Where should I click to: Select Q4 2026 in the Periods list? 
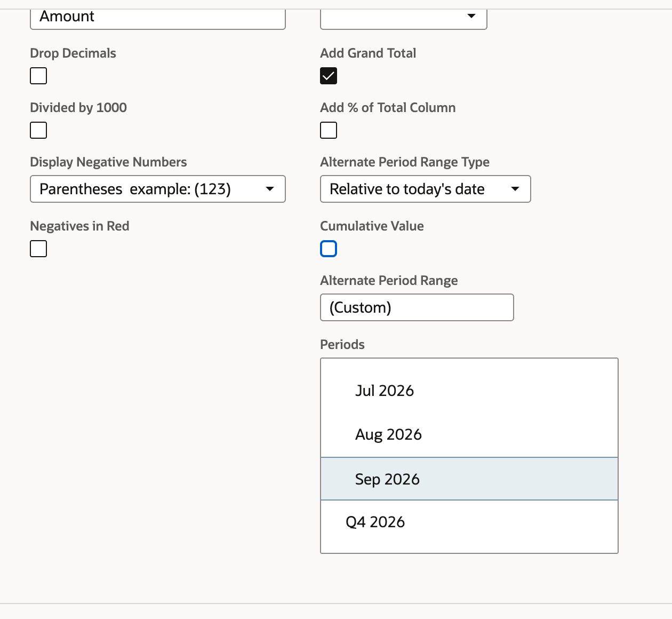click(x=469, y=522)
